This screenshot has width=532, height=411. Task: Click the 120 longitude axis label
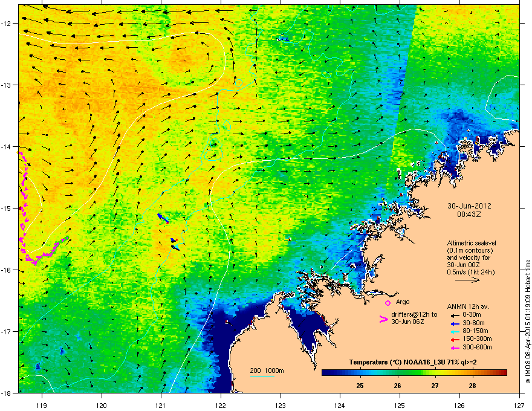102,405
